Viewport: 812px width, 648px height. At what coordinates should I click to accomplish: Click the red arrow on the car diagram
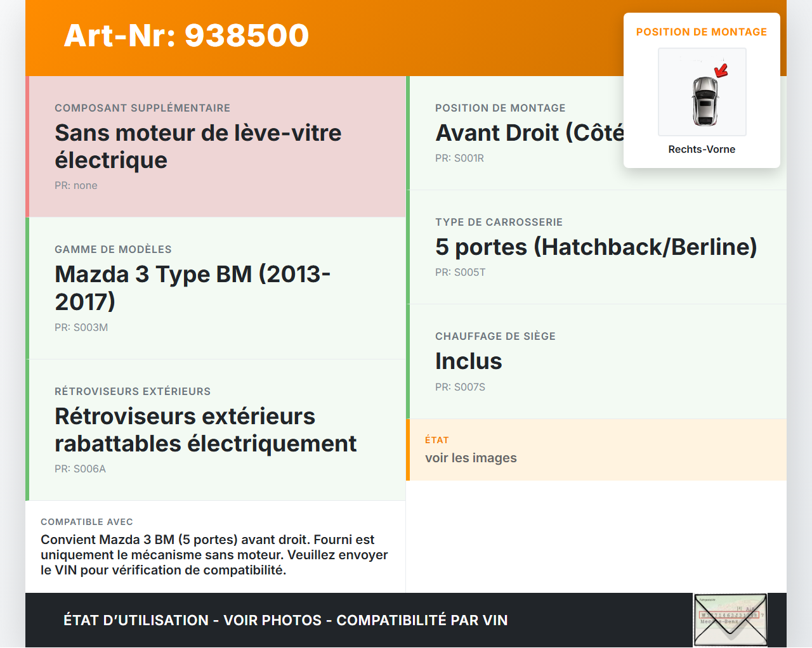[x=721, y=70]
